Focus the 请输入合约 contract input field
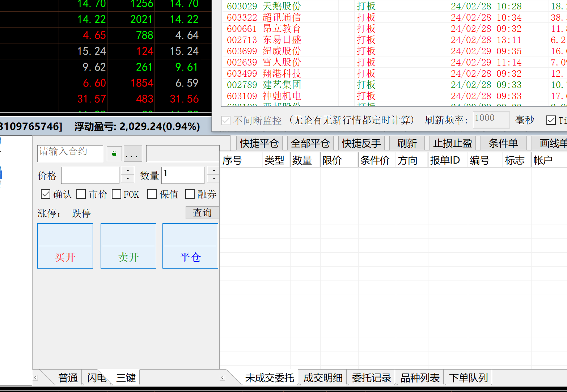This screenshot has width=567, height=392. point(70,153)
